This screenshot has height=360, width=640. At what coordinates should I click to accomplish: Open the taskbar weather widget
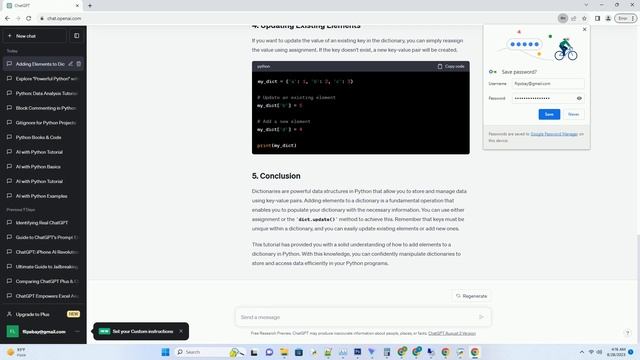17,352
